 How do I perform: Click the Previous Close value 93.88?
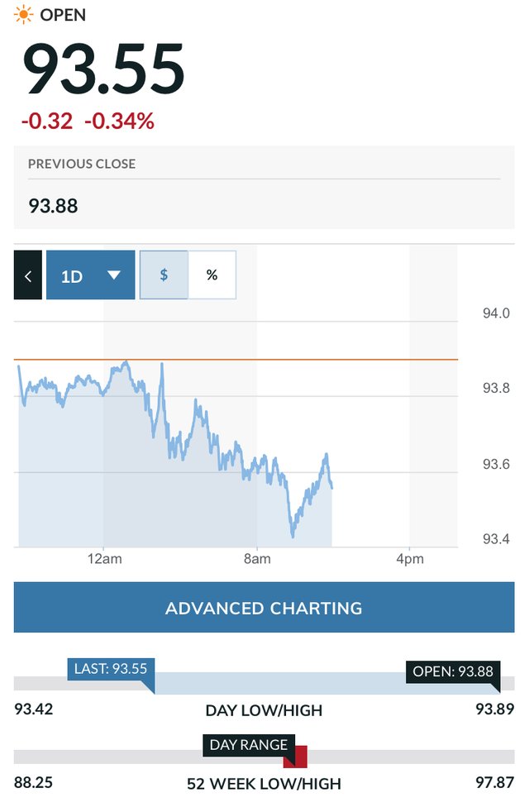click(53, 205)
